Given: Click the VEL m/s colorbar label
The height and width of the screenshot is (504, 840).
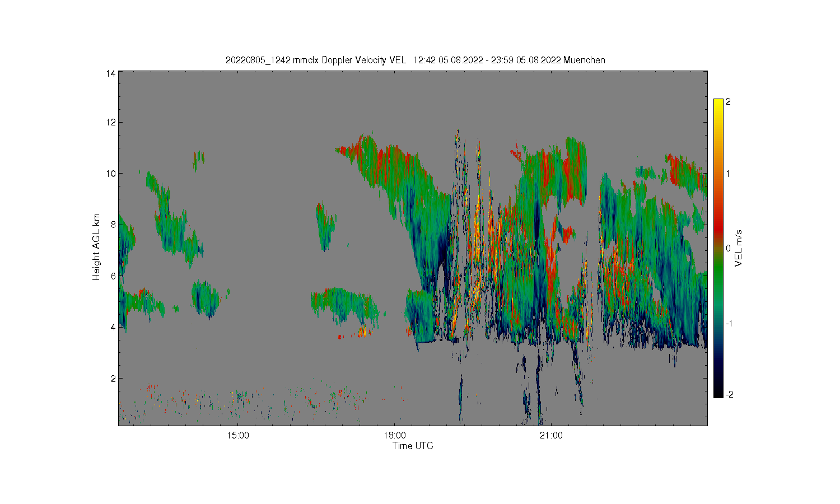Looking at the screenshot, I should pyautogui.click(x=739, y=248).
